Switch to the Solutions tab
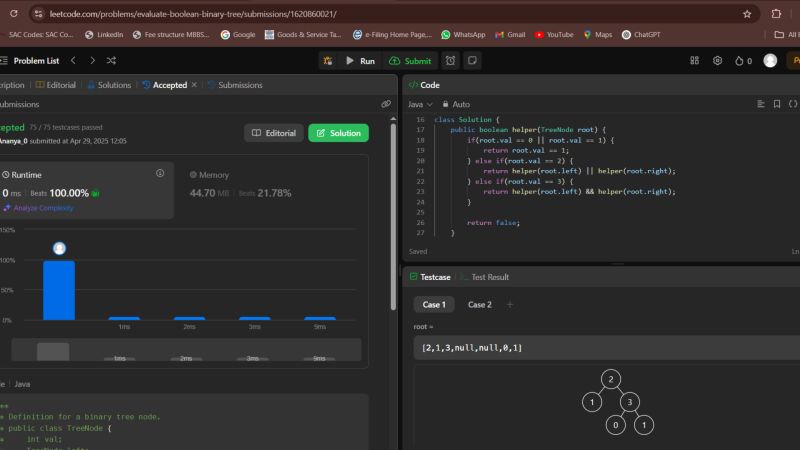 click(109, 85)
